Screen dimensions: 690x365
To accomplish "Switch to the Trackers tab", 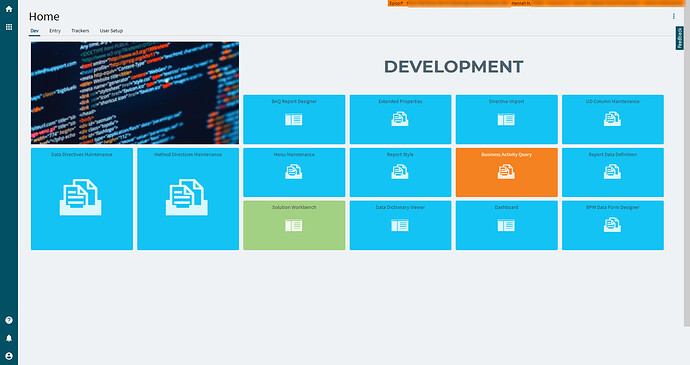I will [80, 31].
